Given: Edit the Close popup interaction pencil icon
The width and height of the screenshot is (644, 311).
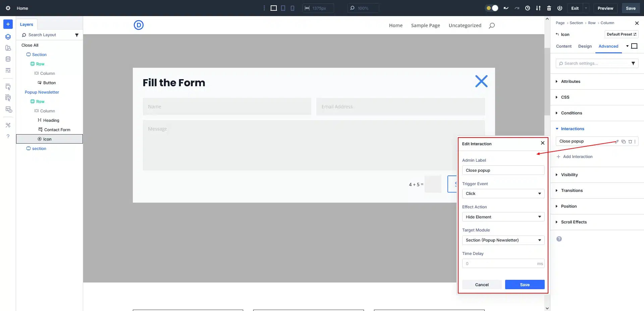Looking at the screenshot, I should 616,142.
